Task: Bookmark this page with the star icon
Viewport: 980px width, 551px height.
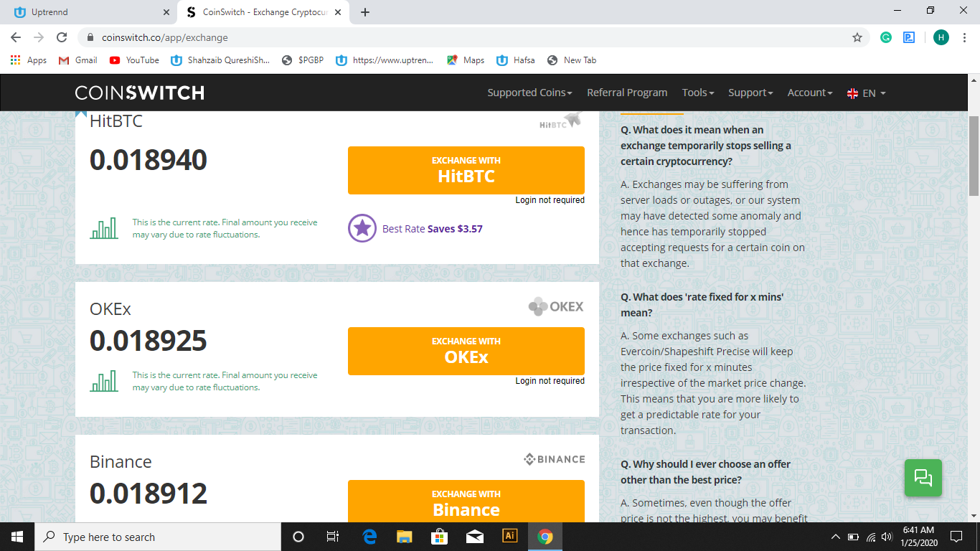Action: click(857, 37)
